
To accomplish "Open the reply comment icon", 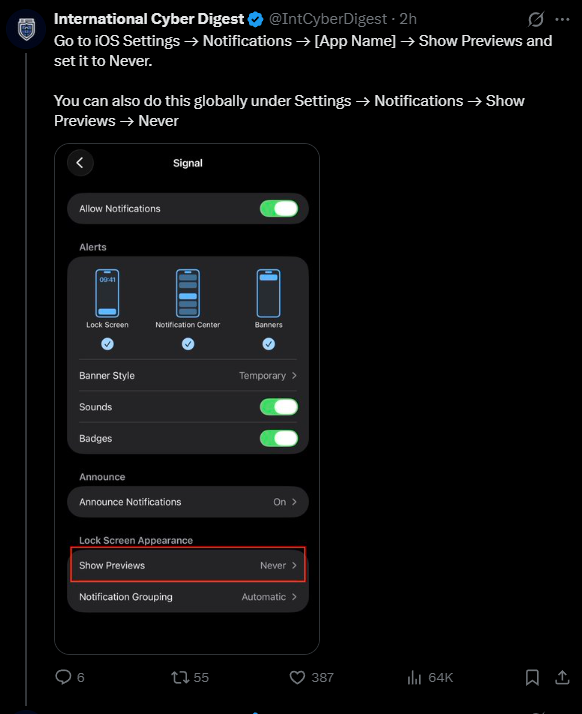I will pos(63,677).
